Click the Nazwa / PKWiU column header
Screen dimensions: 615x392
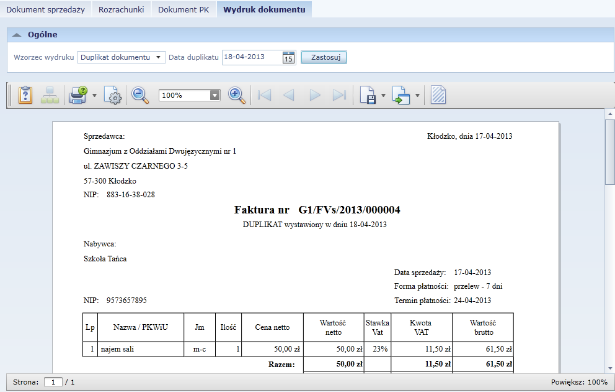[x=140, y=327]
